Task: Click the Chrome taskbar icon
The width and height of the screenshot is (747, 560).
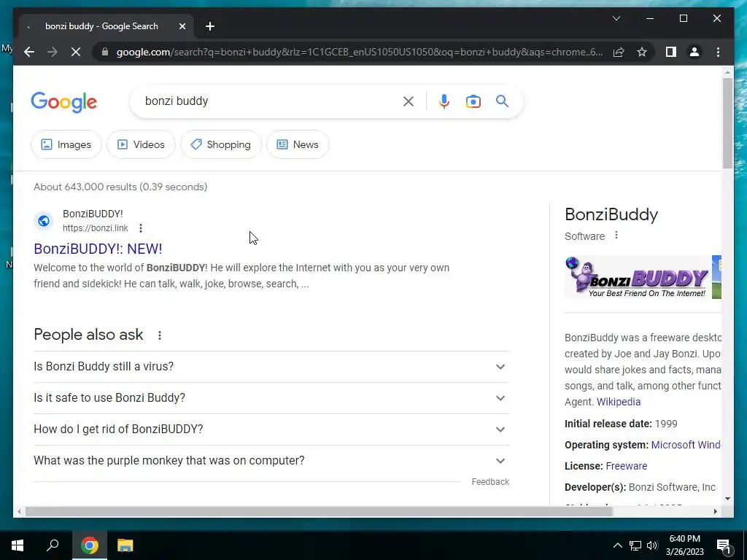Action: click(89, 545)
